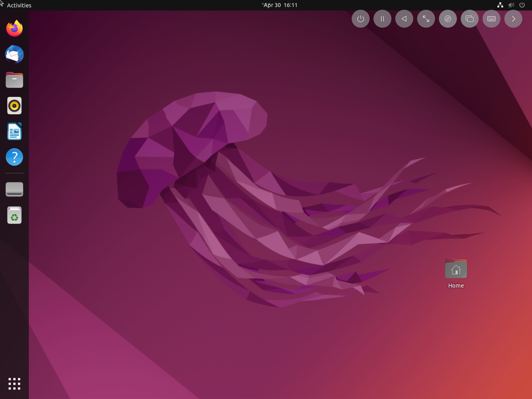
Task: Expand overlay toolbar with right chevron
Action: click(x=513, y=19)
